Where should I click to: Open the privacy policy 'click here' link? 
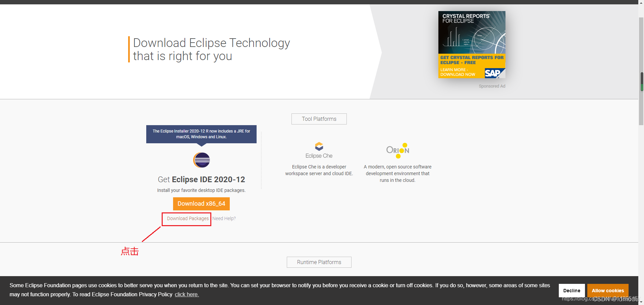pyautogui.click(x=187, y=294)
